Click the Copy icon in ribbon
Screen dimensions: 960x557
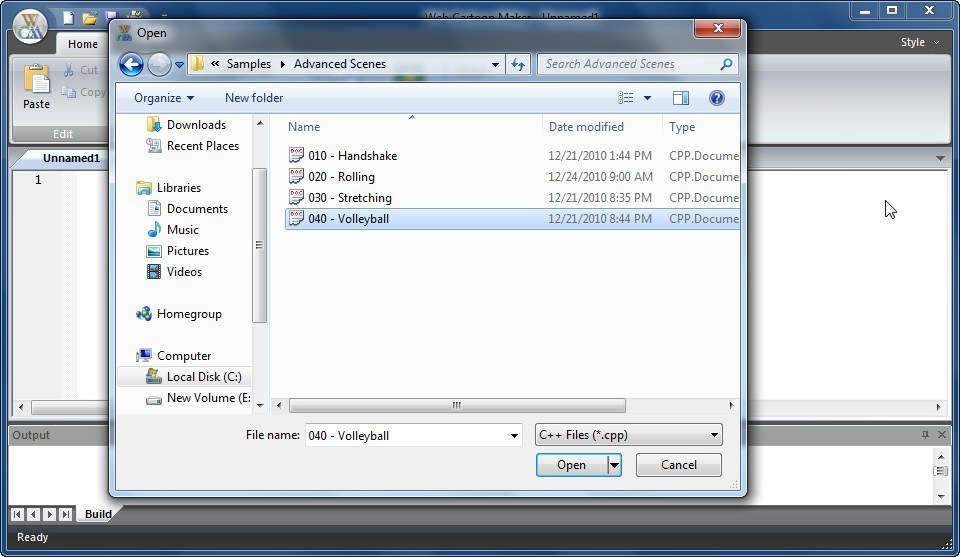(69, 92)
